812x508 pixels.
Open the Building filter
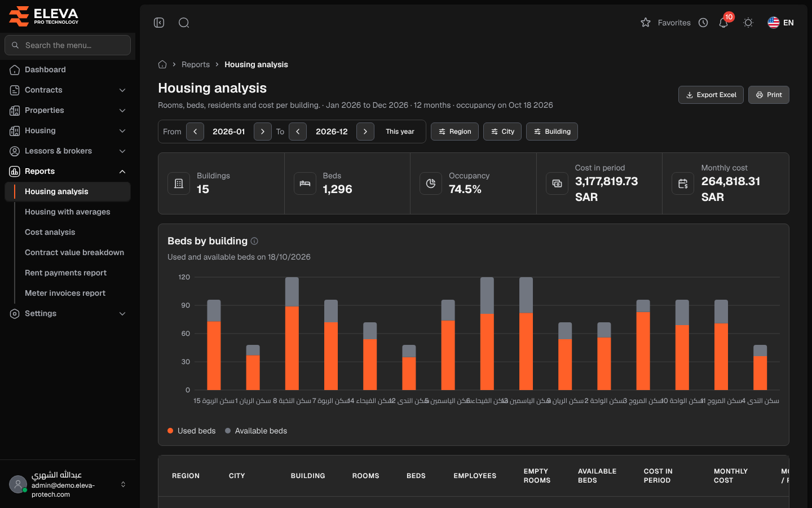552,132
